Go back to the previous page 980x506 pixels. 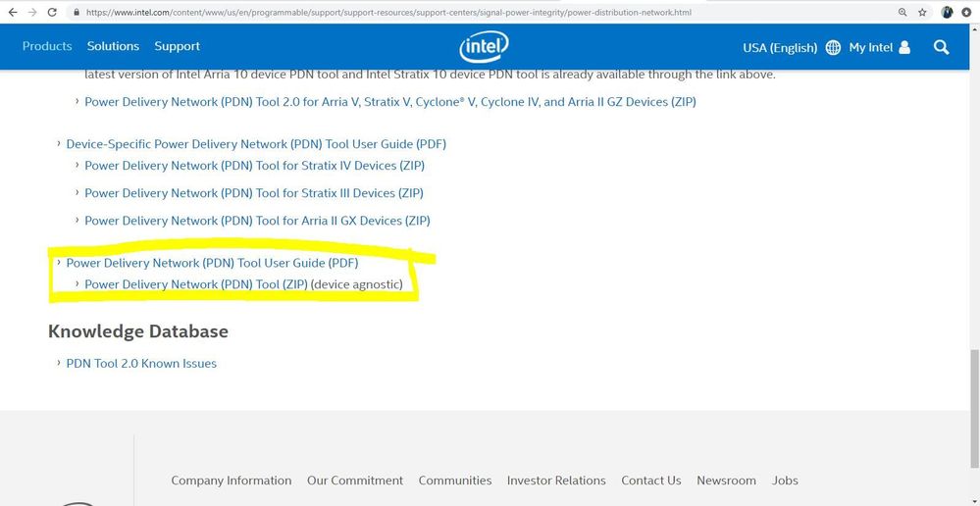[12, 13]
